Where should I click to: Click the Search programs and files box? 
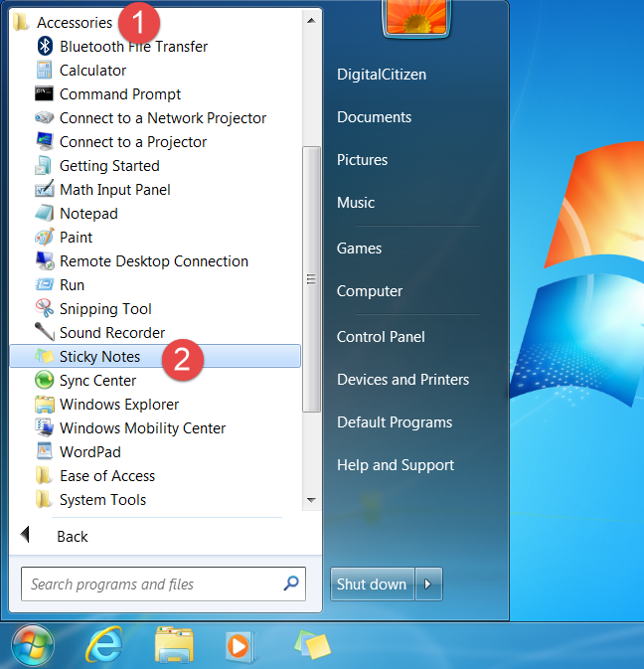[x=163, y=584]
